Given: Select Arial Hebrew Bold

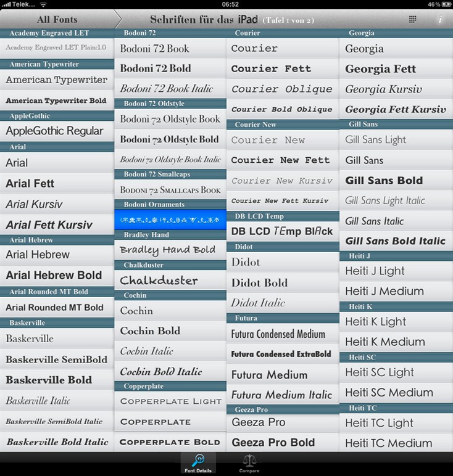Looking at the screenshot, I should (x=57, y=276).
